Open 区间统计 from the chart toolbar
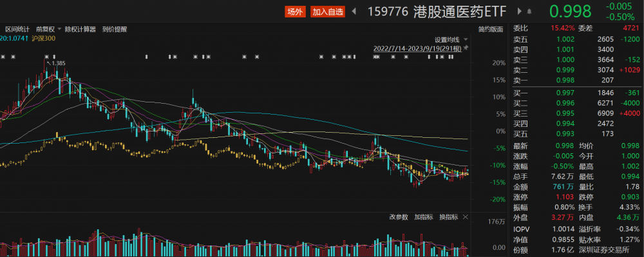Screen dimensions: 644x257 click(17, 29)
